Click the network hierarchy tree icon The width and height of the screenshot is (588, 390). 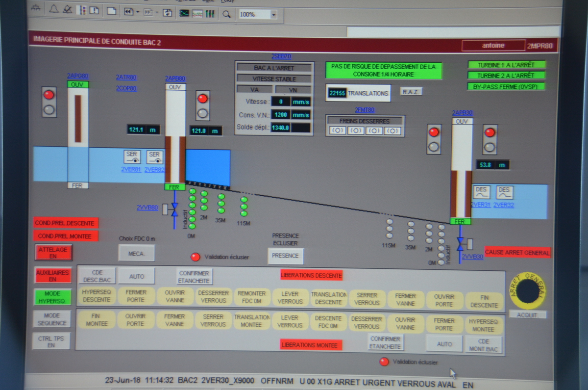[37, 9]
